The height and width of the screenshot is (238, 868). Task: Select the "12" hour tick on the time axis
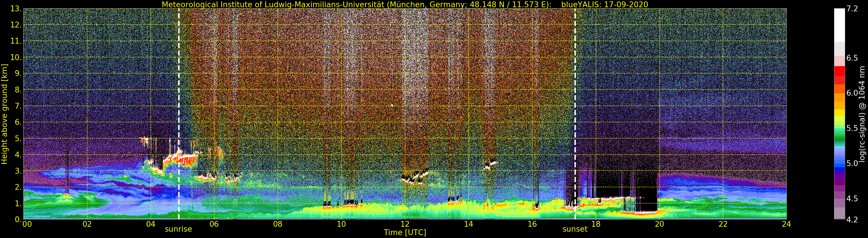point(405,224)
